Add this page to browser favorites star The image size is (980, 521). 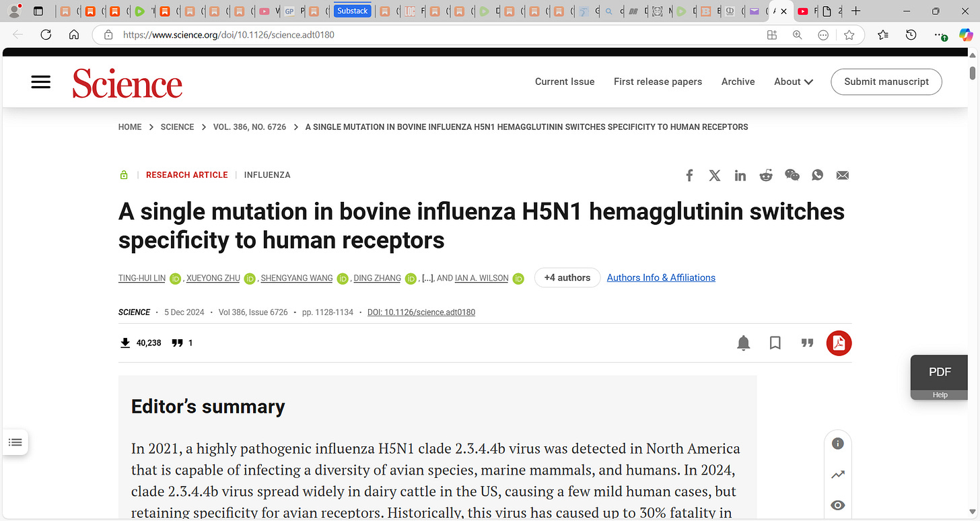pyautogui.click(x=849, y=35)
